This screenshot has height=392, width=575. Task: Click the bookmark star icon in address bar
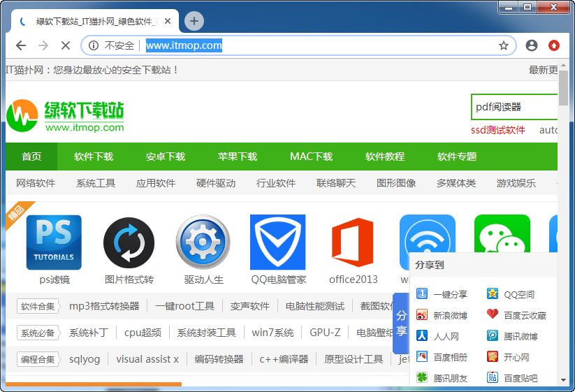[503, 45]
